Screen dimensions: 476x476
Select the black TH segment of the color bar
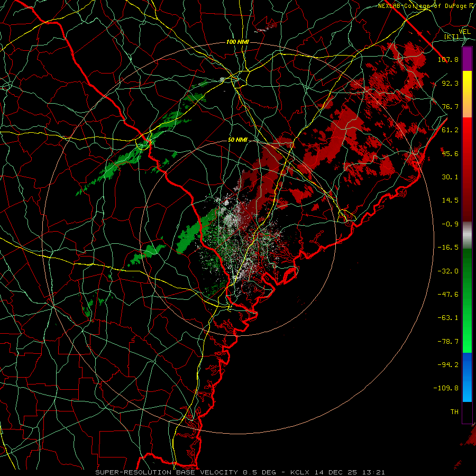point(467,412)
